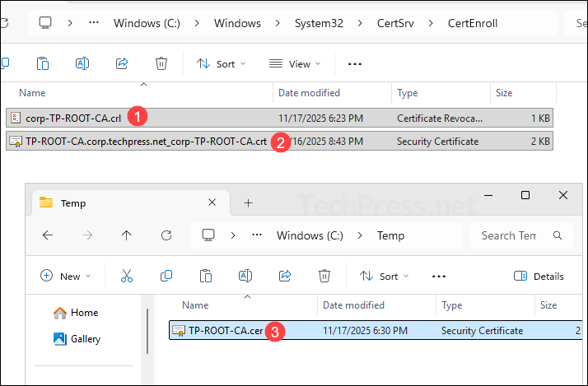Viewport: 588px width, 386px height.
Task: Select corp-TP-ROOT-CA.crl file
Action: [279, 118]
